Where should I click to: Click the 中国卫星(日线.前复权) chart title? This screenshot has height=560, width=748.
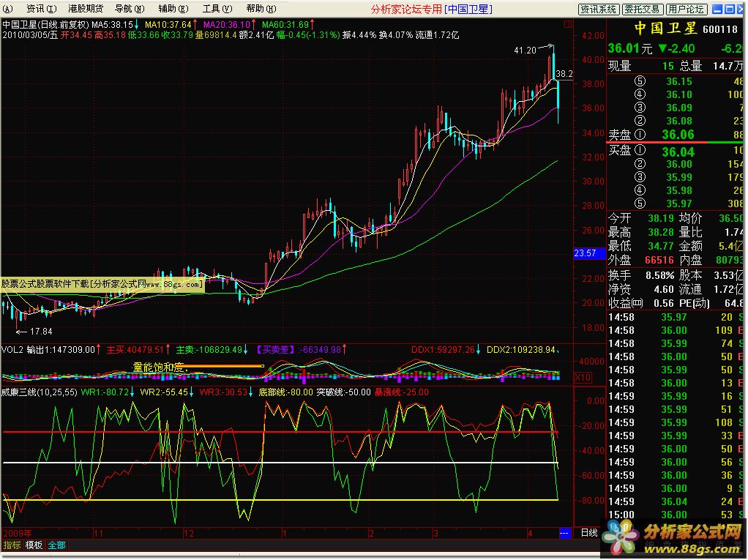pyautogui.click(x=46, y=24)
